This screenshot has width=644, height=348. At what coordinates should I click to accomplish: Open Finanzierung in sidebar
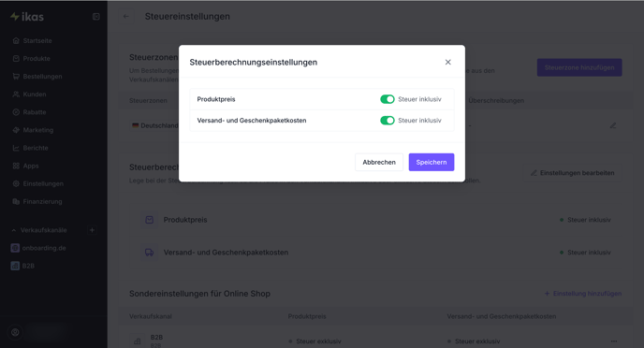(42, 201)
